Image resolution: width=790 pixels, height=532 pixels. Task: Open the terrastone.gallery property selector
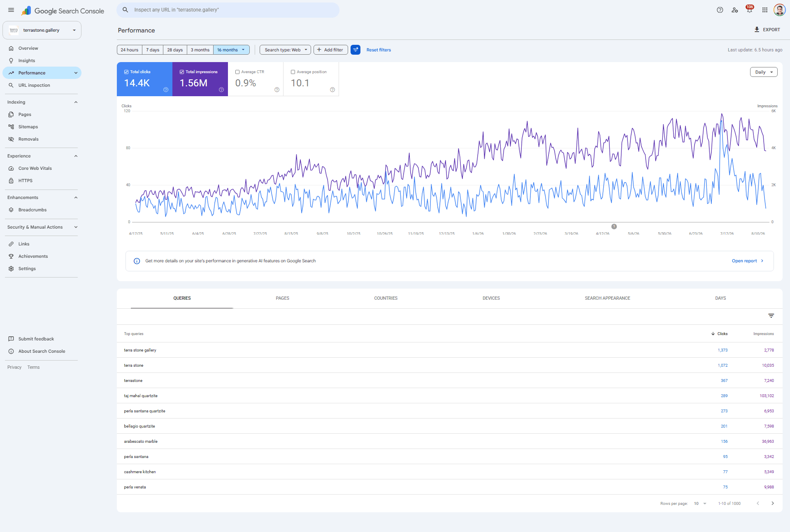click(x=42, y=30)
